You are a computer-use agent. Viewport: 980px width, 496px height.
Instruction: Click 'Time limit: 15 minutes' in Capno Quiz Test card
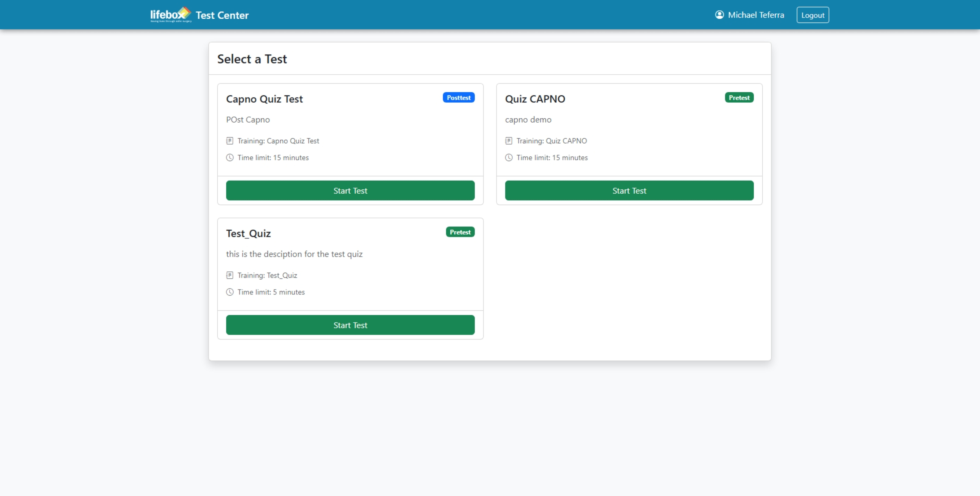(273, 157)
